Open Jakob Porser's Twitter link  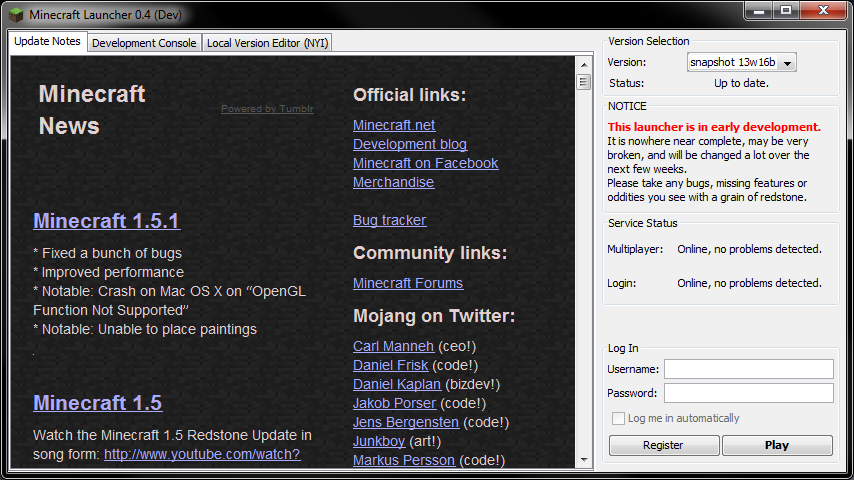coord(394,404)
